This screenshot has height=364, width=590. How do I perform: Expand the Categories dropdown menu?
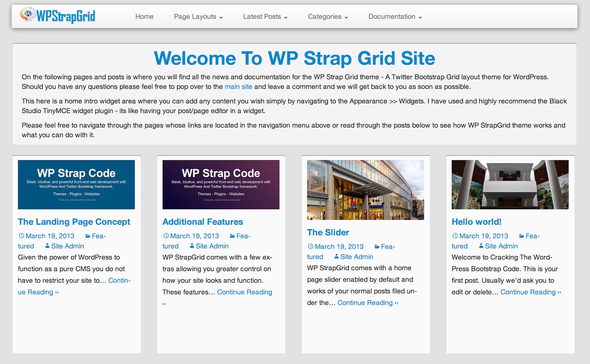(328, 17)
